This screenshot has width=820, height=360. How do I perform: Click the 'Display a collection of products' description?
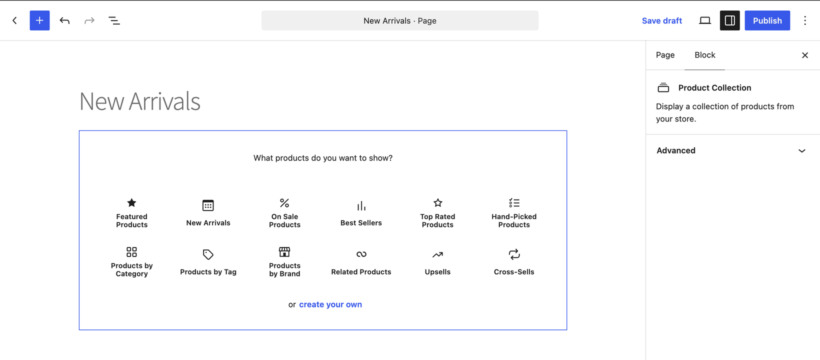[x=725, y=112]
